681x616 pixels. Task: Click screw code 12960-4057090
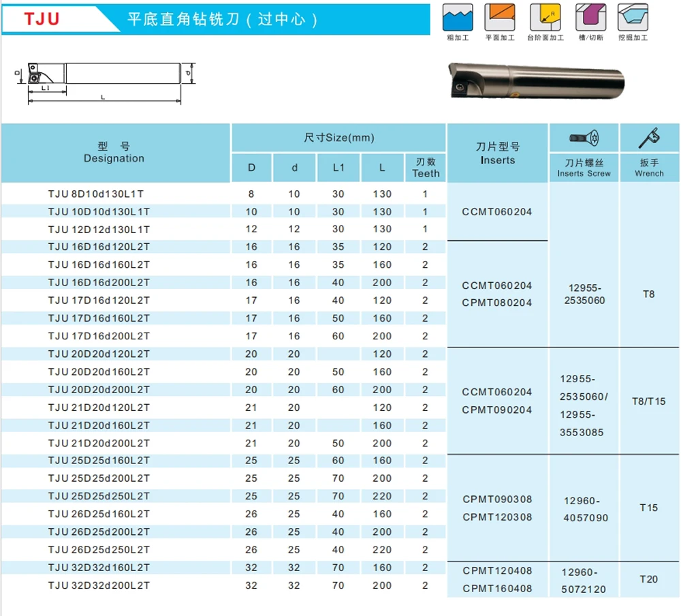click(584, 509)
